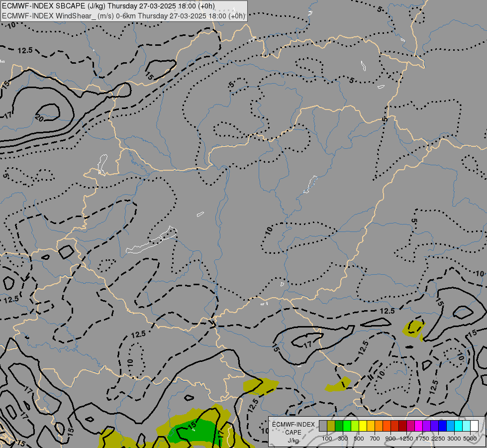Click the 2250 value on legend scale
487x448 pixels.
coord(438,439)
